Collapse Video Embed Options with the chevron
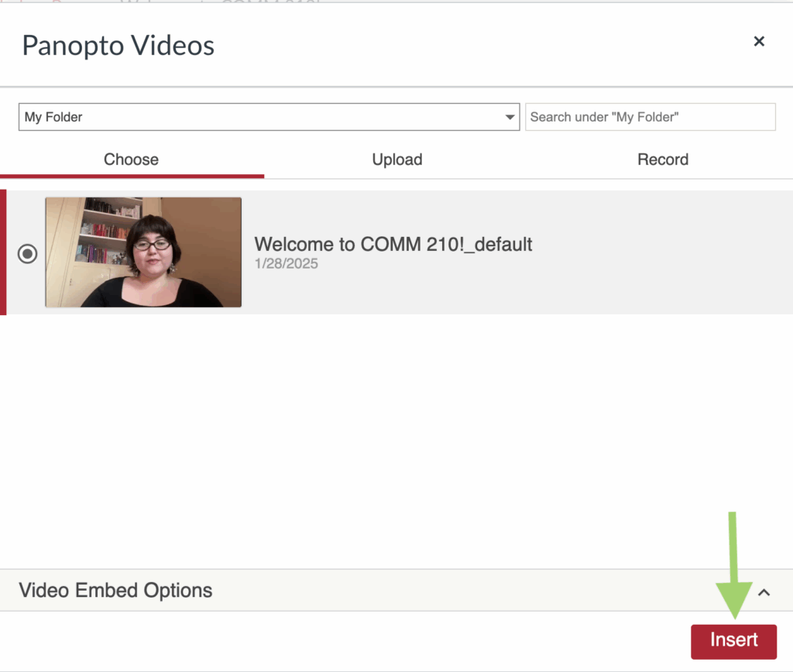The image size is (793, 672). (764, 592)
